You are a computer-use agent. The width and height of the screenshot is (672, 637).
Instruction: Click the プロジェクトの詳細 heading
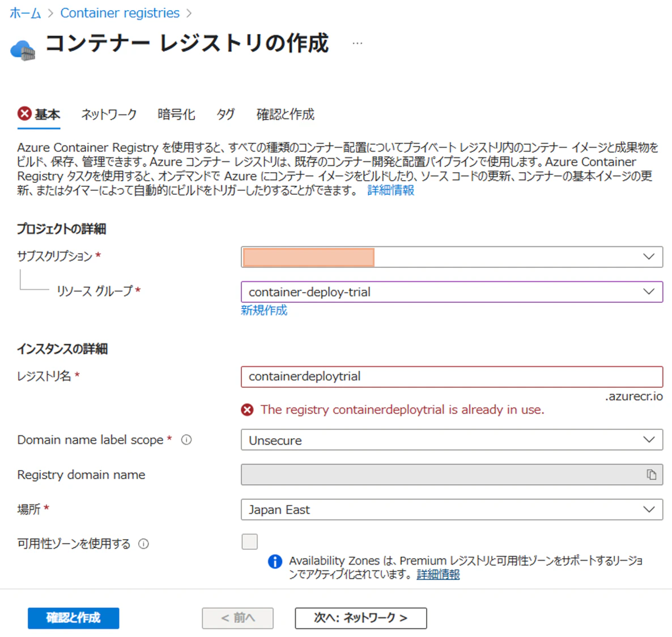click(x=61, y=229)
